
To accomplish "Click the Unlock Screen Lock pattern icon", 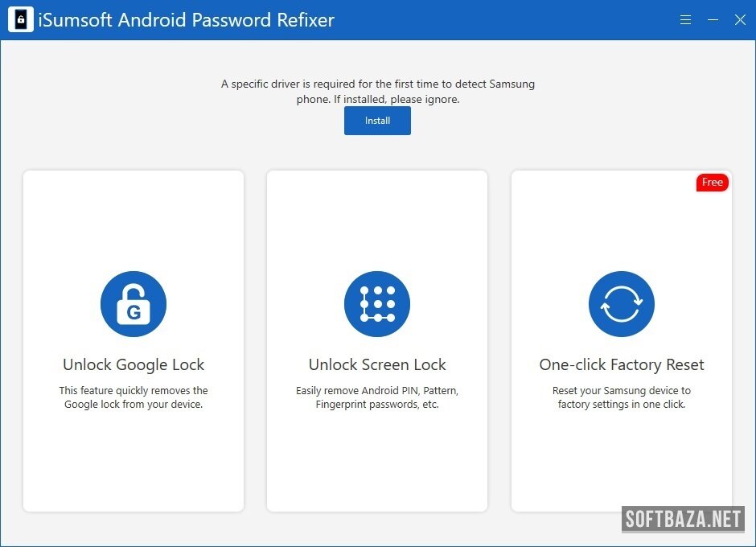I will [377, 304].
